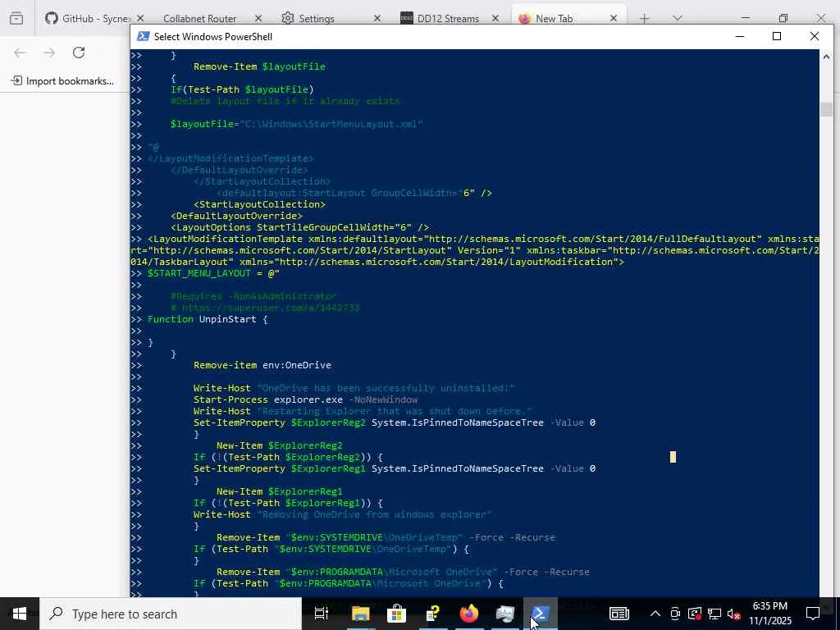Click Firefox back arrow button
Viewport: 840px width, 630px height.
click(x=20, y=52)
